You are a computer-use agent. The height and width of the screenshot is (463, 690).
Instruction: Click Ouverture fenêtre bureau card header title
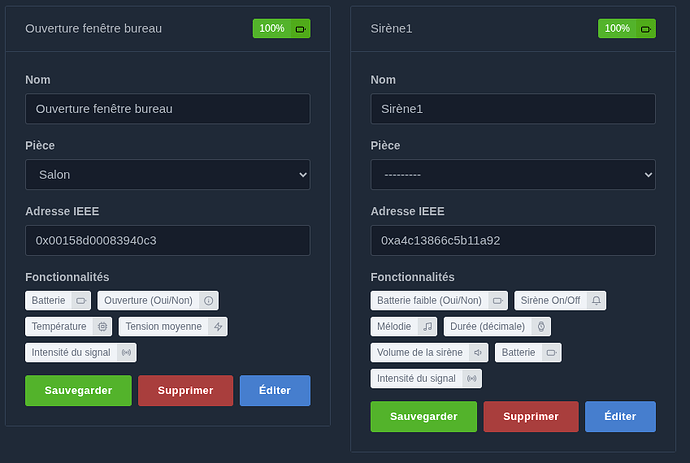pos(93,29)
